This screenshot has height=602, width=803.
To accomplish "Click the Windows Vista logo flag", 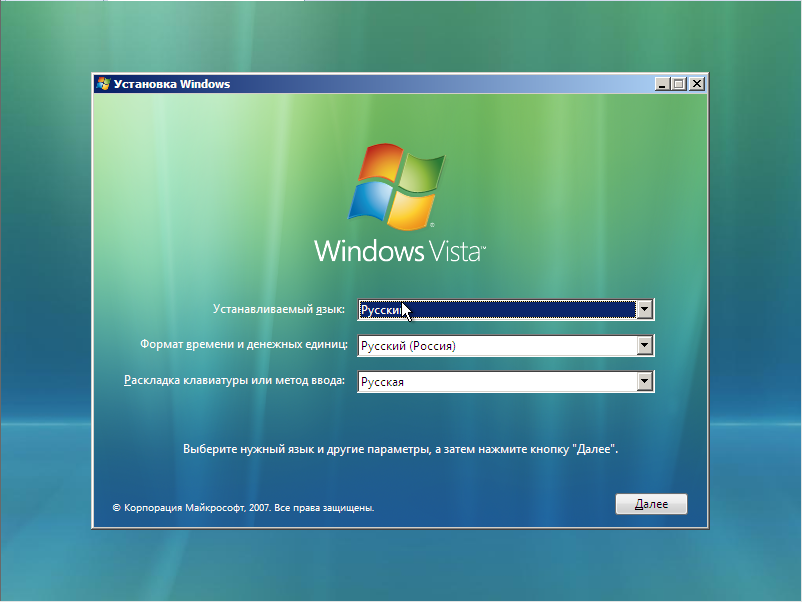I will (397, 187).
